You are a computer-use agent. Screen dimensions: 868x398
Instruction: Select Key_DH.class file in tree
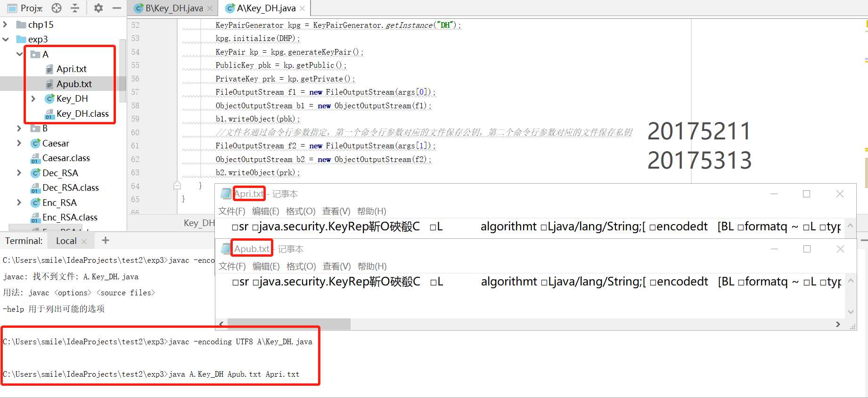click(82, 114)
